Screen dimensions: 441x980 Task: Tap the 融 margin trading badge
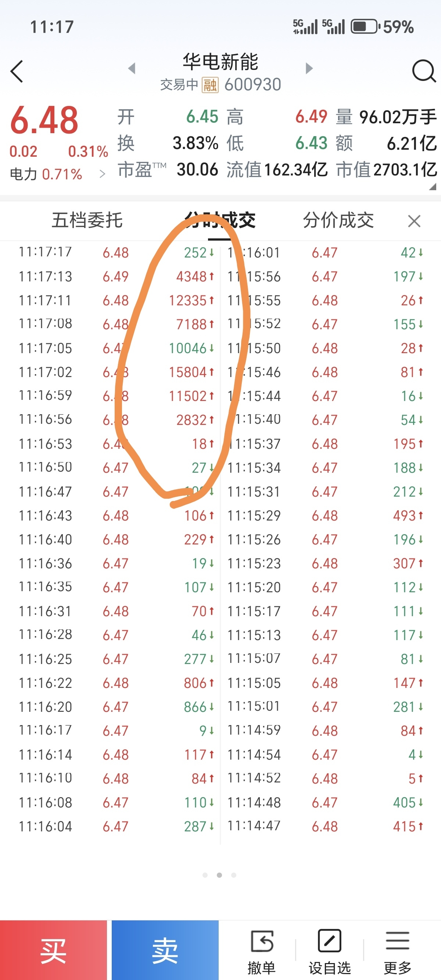tap(210, 85)
